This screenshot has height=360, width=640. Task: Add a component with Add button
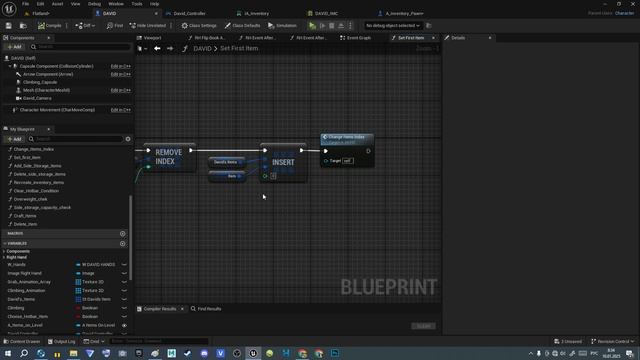click(15, 47)
